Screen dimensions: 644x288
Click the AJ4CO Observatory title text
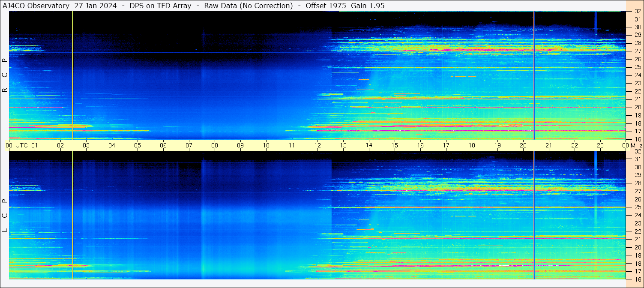pos(36,6)
